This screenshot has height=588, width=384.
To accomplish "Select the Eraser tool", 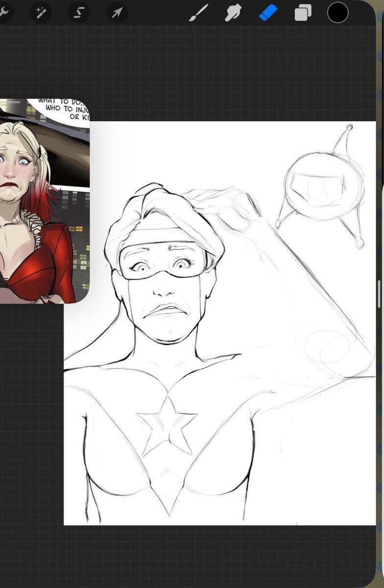I will coord(268,13).
